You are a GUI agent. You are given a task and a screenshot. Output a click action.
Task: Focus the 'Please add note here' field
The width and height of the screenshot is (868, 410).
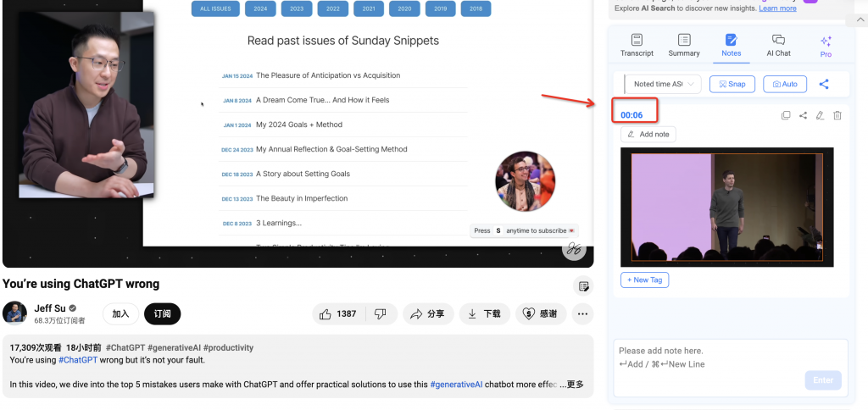(730, 357)
